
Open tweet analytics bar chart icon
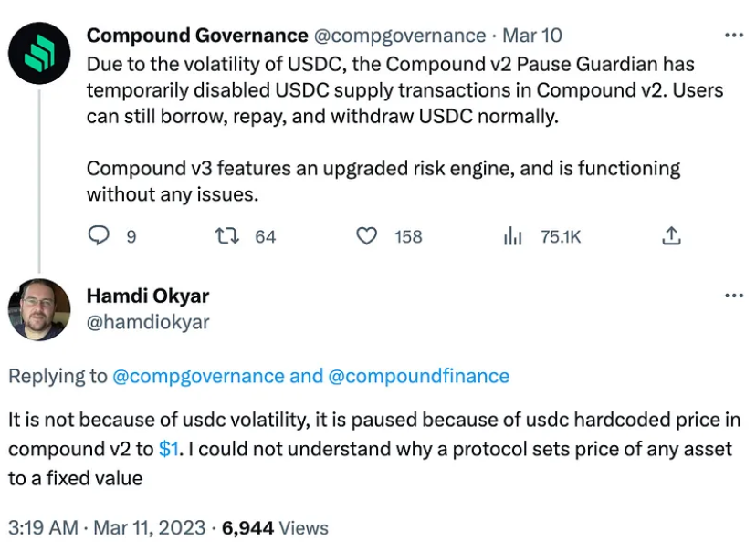click(x=512, y=236)
